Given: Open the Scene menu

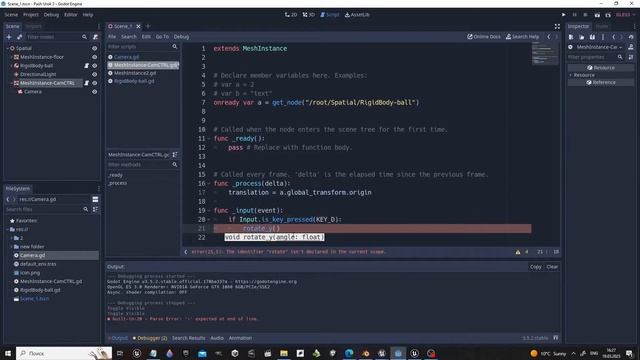Looking at the screenshot, I should click(x=11, y=15).
